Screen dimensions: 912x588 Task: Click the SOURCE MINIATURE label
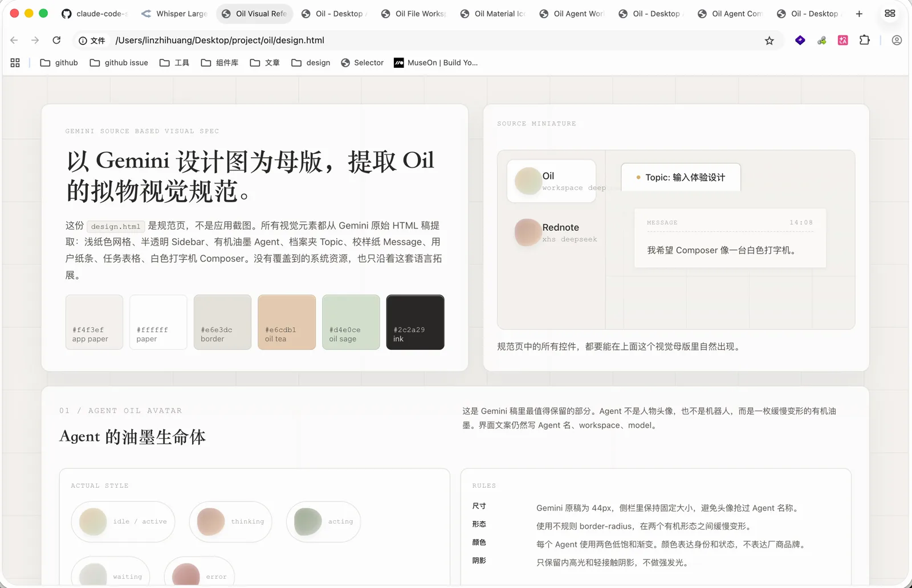click(x=536, y=124)
